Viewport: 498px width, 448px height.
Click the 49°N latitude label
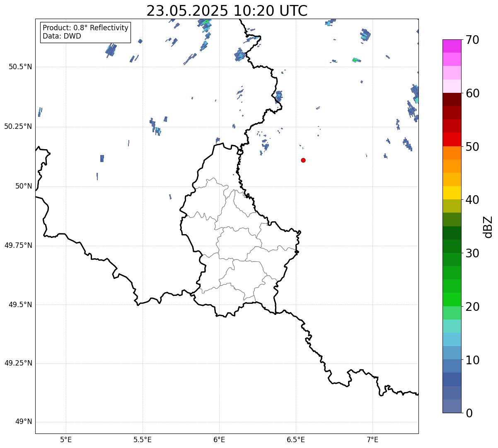(24, 422)
